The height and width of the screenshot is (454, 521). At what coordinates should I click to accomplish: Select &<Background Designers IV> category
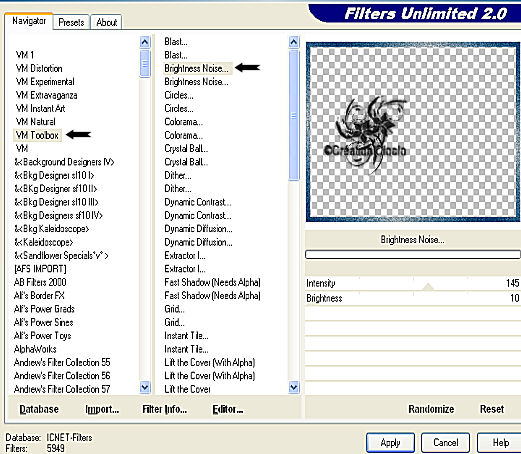[x=64, y=162]
